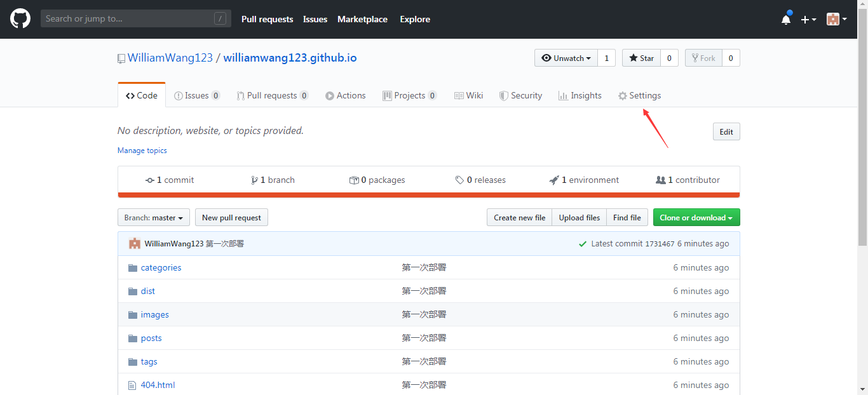The image size is (868, 395).
Task: Open the WilliamWang123 owner link
Action: tap(170, 58)
